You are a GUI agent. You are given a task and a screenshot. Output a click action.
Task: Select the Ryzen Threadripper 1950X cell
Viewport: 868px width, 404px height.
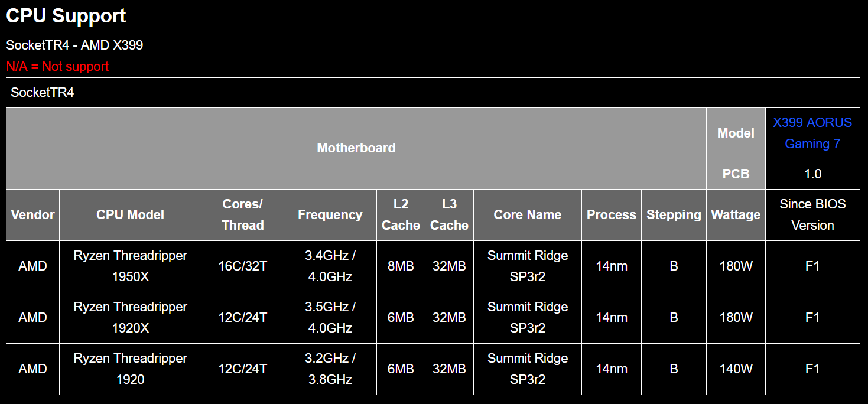click(130, 266)
